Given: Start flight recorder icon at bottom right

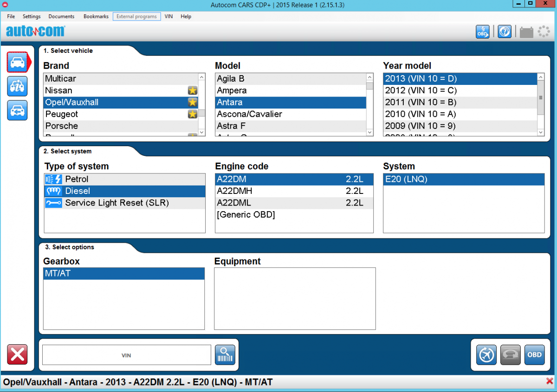Looking at the screenshot, I should (486, 355).
